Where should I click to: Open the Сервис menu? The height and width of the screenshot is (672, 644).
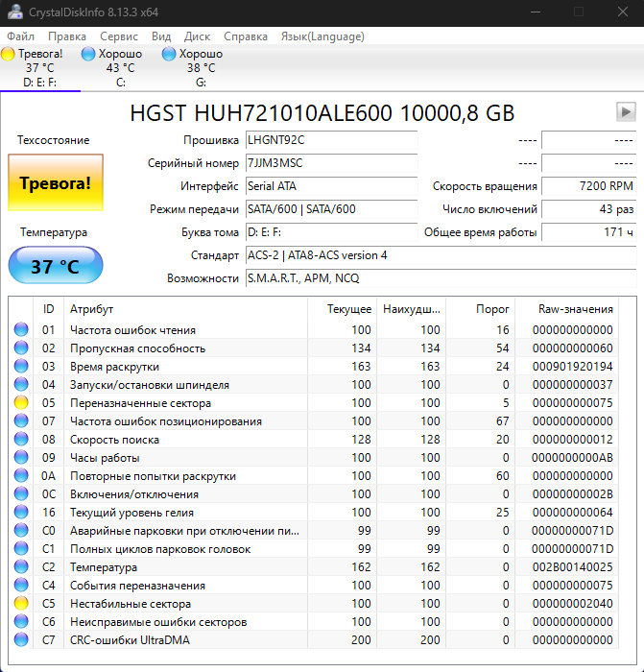click(119, 36)
